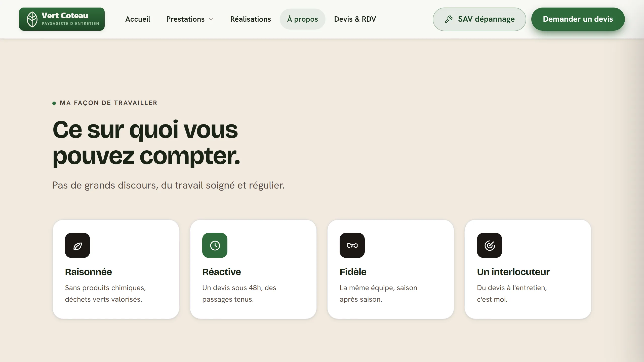This screenshot has height=362, width=644.
Task: Click the Vert Coteau brand name link
Action: pos(65,16)
